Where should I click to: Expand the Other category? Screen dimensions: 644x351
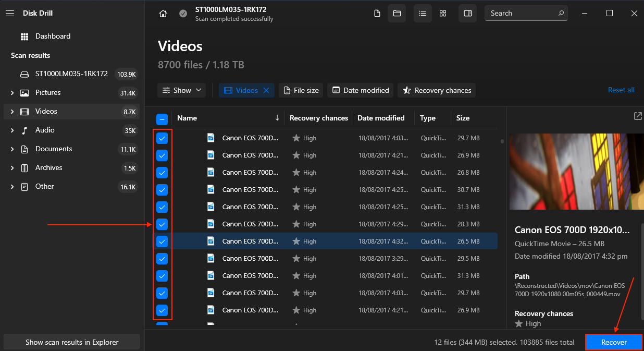click(x=12, y=187)
